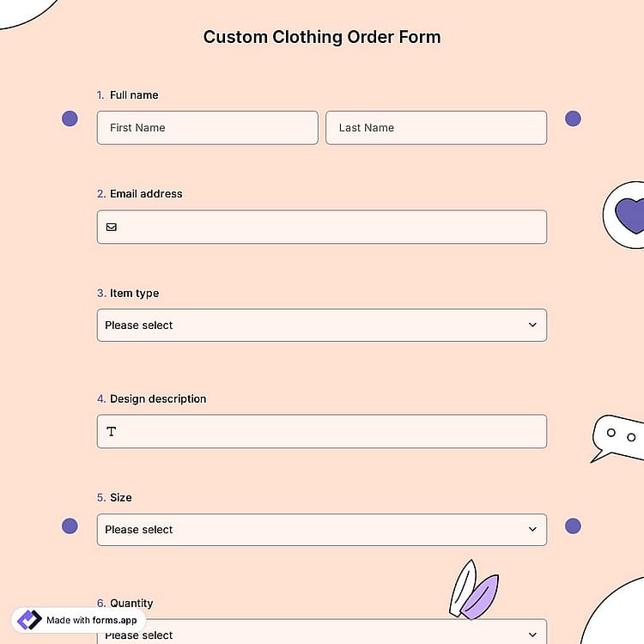644x644 pixels.
Task: Click the purple dot left of Full name
Action: click(70, 118)
